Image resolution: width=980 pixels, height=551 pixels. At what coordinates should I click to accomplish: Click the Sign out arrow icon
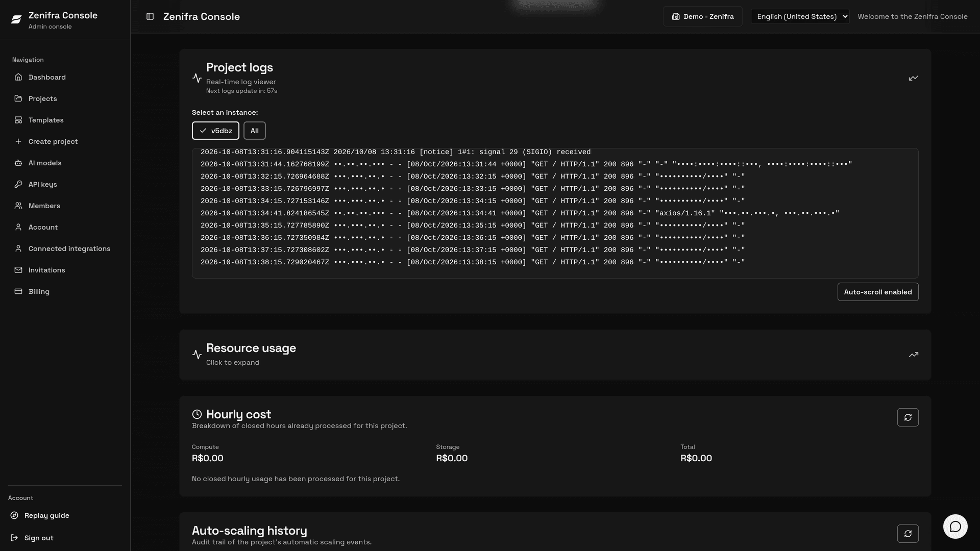click(14, 538)
